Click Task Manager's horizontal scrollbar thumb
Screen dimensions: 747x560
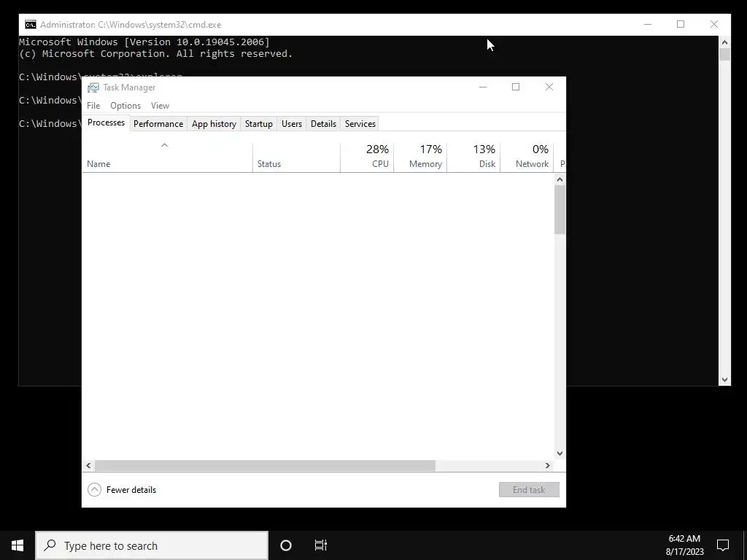click(x=265, y=465)
